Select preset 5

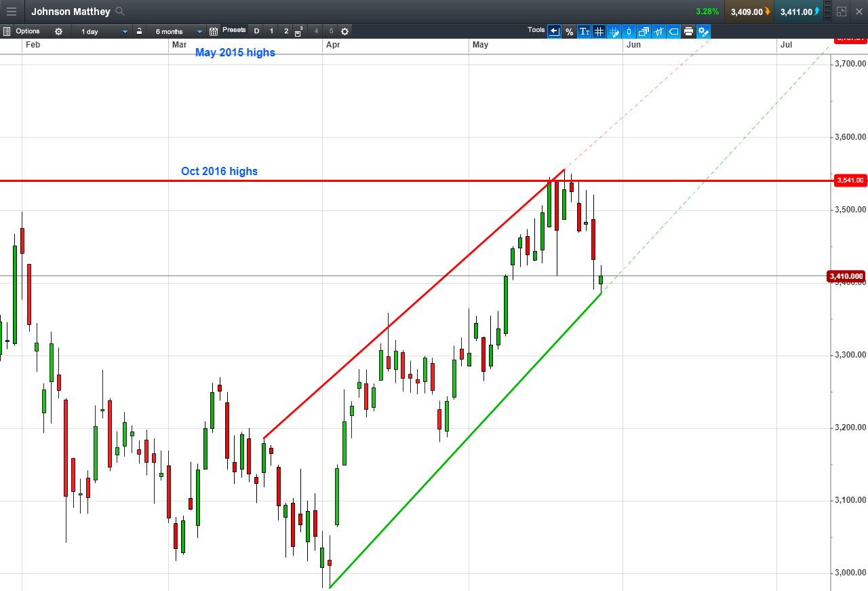tap(331, 31)
